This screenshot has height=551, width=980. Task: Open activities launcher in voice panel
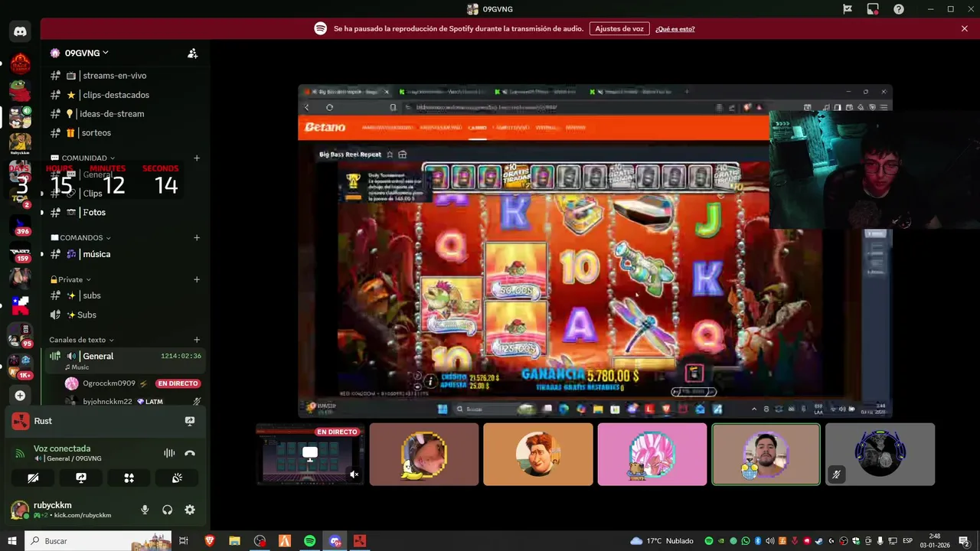click(129, 478)
